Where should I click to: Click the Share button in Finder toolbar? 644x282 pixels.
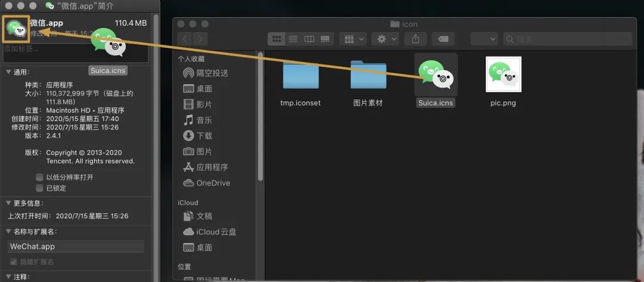pos(415,39)
